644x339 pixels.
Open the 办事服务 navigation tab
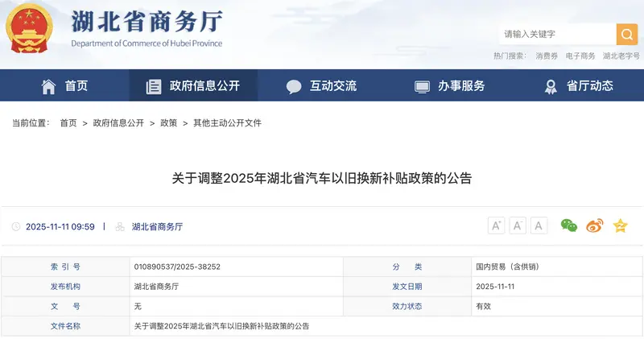pyautogui.click(x=450, y=86)
